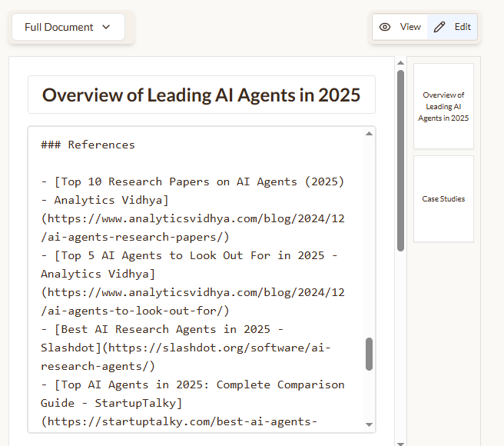Screen dimensions: 504x446
Task: Click inside the markdown editor at '### References'
Action: pos(88,145)
